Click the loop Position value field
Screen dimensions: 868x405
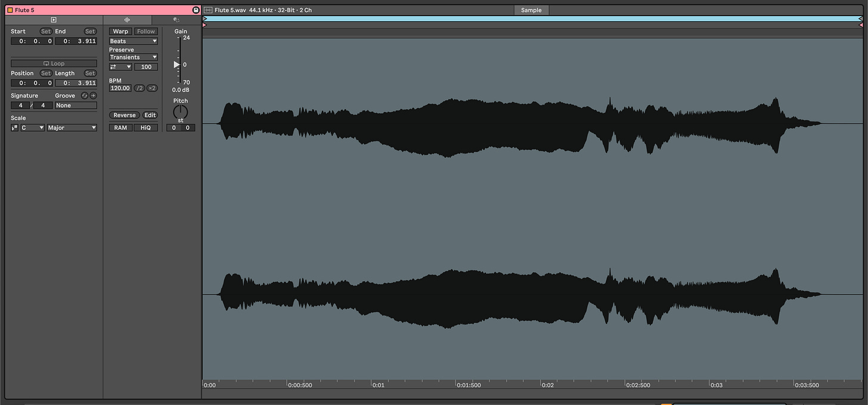pos(32,83)
